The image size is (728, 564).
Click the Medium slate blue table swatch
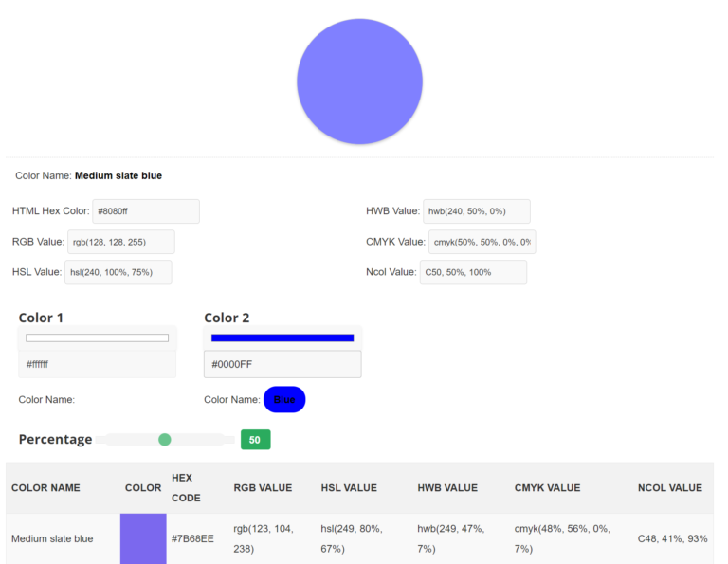(x=143, y=538)
